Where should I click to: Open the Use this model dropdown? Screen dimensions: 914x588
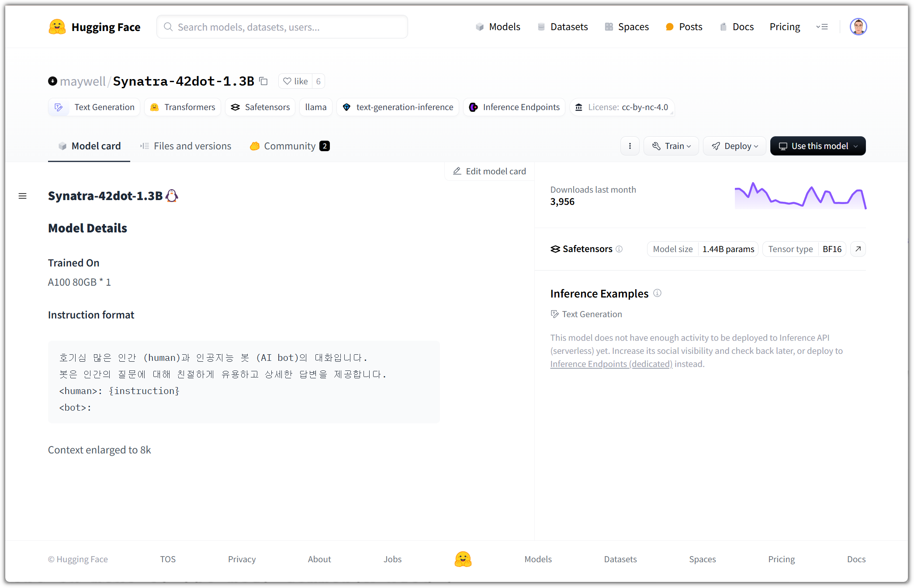[817, 146]
